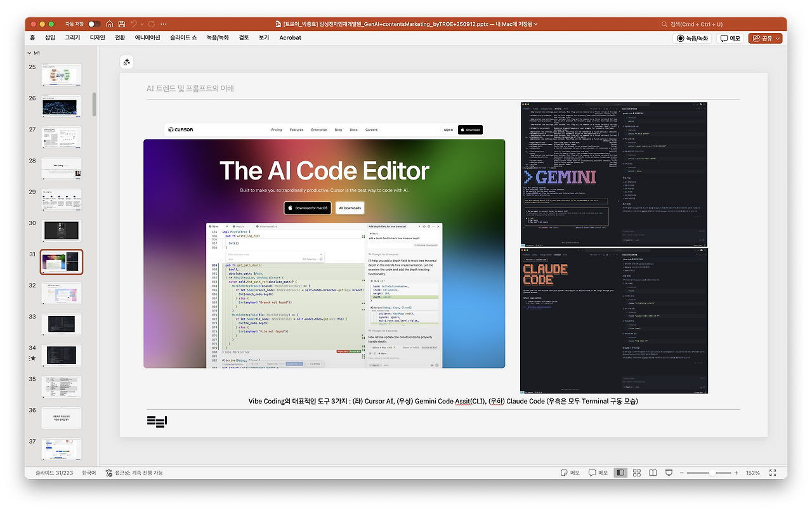Open the 디자인 ribbon tab
812x512 pixels.
pos(98,38)
